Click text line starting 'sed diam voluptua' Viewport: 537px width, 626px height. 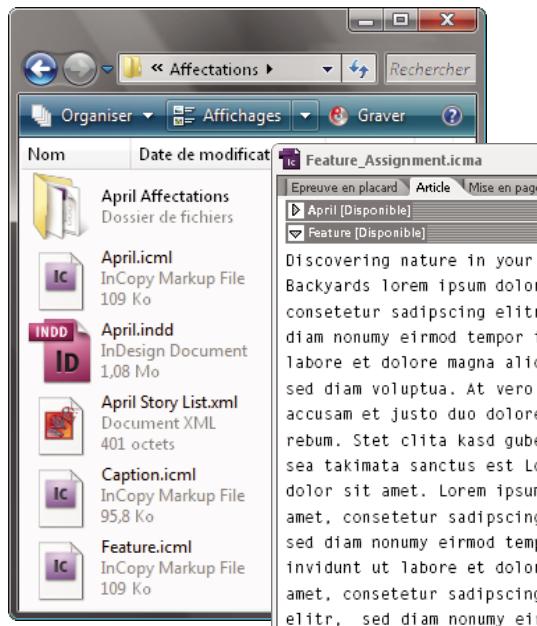(x=409, y=389)
